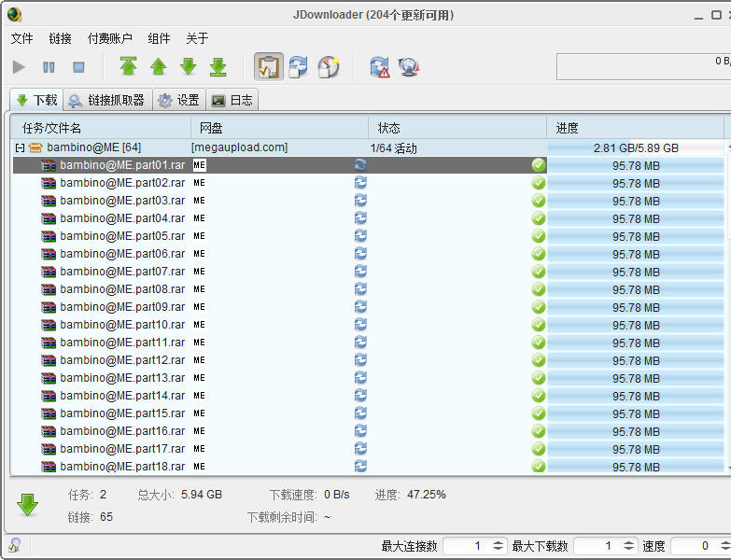The width and height of the screenshot is (731, 560).
Task: Open the 付费账户 menu
Action: (110, 38)
